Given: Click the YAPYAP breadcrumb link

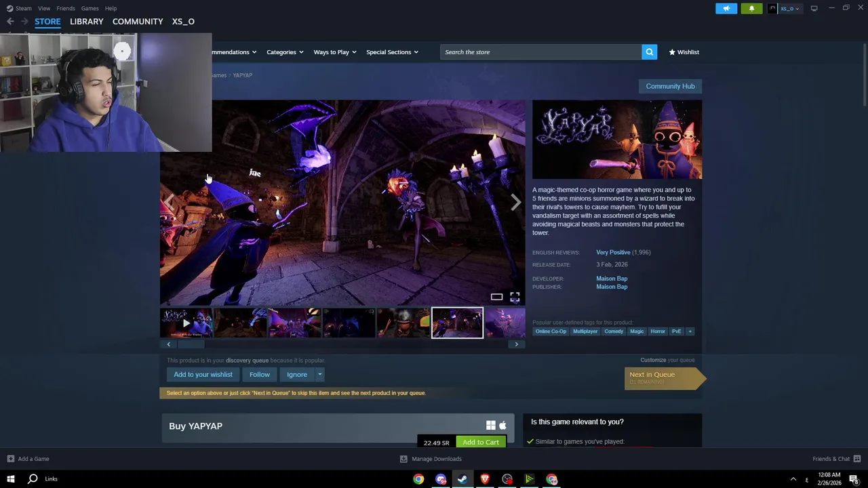Looking at the screenshot, I should (242, 75).
